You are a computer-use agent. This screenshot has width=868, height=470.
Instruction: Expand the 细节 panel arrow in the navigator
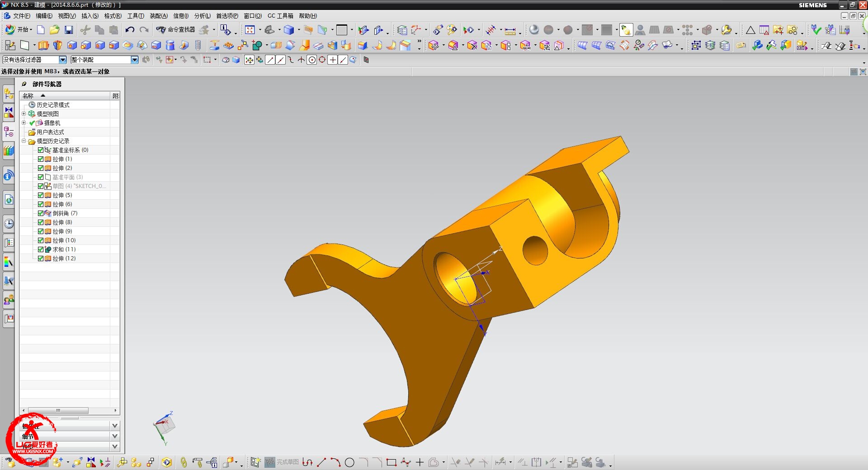tap(115, 436)
